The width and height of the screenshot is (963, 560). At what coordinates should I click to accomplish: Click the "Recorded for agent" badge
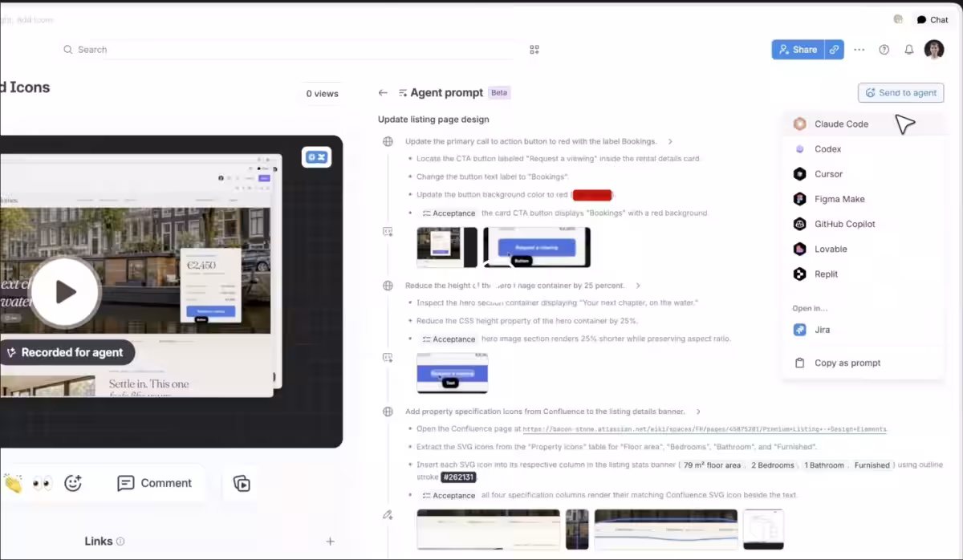(67, 352)
